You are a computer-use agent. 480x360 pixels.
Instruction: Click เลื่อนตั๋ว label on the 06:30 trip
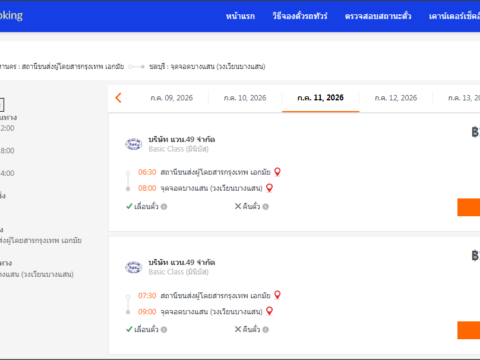(x=146, y=207)
